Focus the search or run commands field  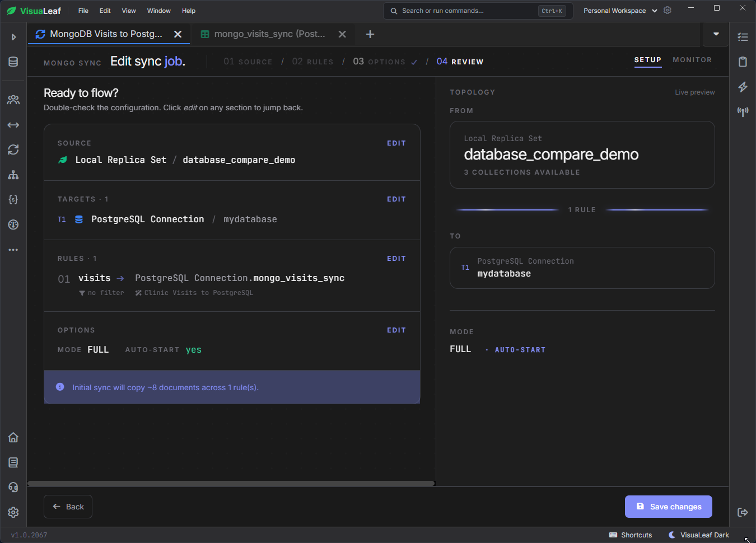(478, 11)
